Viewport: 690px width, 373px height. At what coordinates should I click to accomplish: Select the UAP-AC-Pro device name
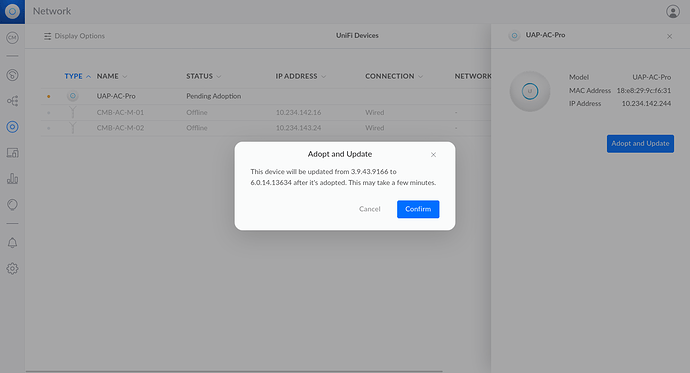[x=116, y=96]
